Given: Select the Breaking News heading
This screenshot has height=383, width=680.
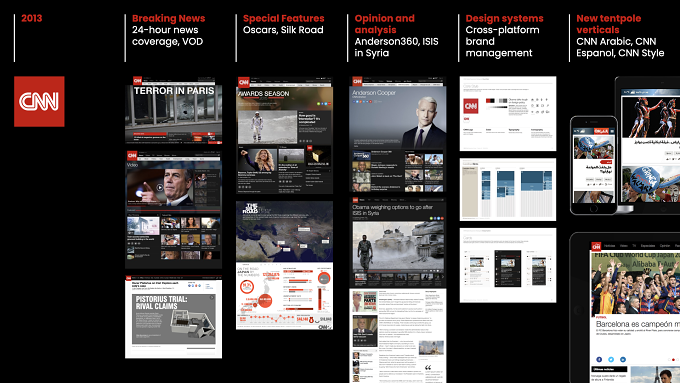Looking at the screenshot, I should pyautogui.click(x=169, y=18).
